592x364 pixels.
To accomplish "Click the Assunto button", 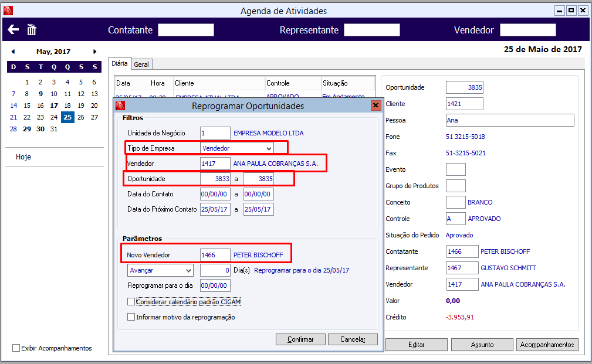I will [x=482, y=345].
